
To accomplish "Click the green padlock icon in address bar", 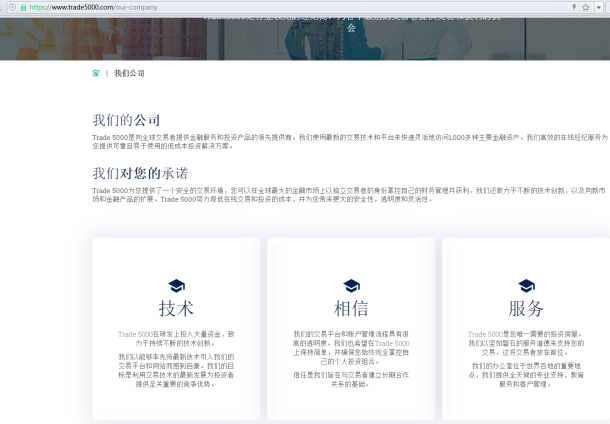I will point(23,7).
